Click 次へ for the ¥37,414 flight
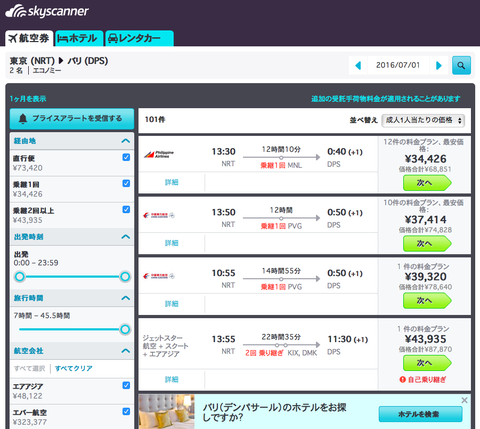 (x=427, y=244)
